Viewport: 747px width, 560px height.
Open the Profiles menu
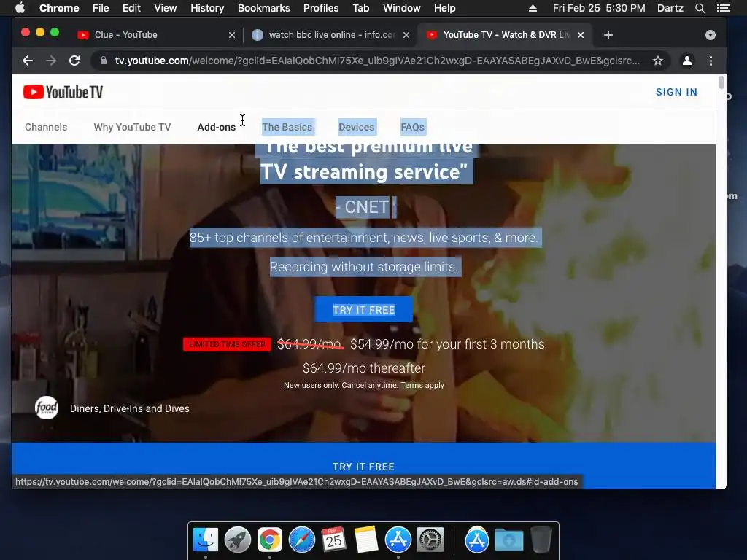[321, 8]
